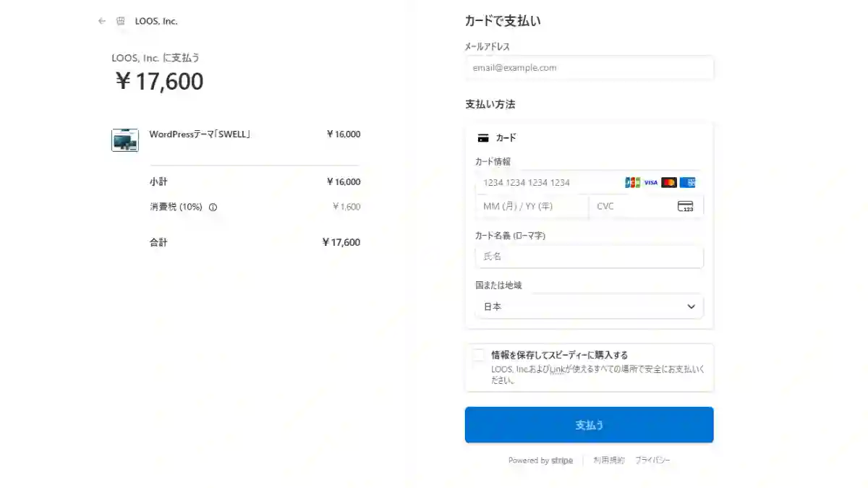Enable the 情報を保存してスピーディーに購入する checkbox
The image size is (868, 488).
[x=478, y=354]
